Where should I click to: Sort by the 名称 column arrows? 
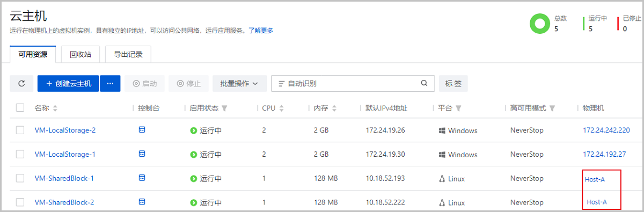(55, 108)
